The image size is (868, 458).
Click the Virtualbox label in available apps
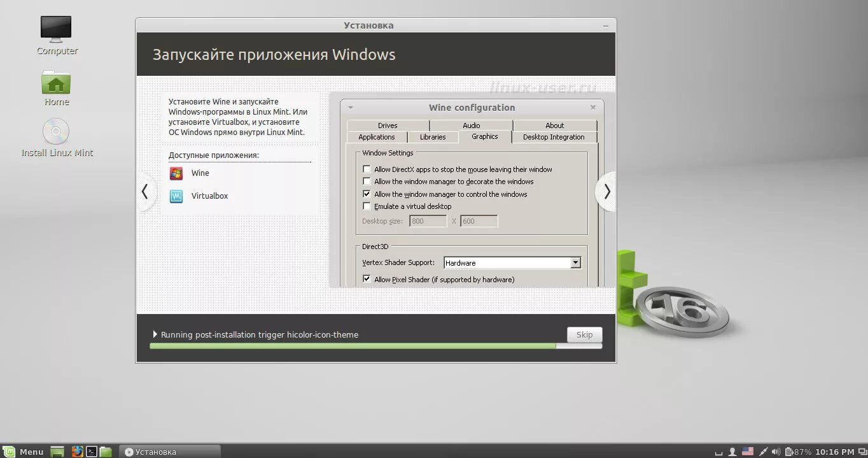pos(209,196)
